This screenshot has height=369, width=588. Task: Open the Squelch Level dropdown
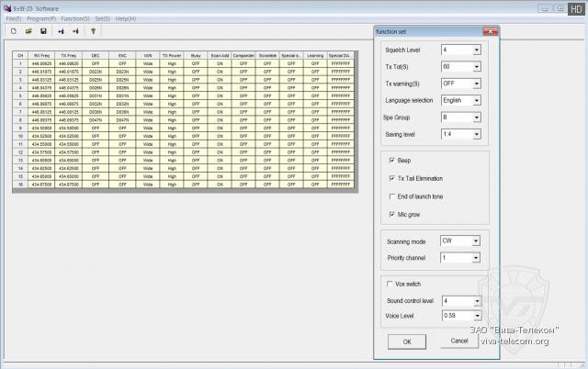point(477,50)
